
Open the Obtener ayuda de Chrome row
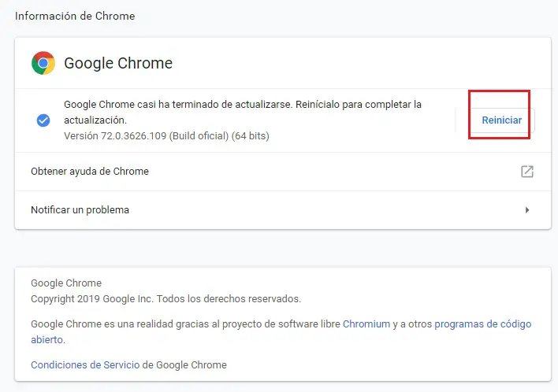[x=90, y=172]
